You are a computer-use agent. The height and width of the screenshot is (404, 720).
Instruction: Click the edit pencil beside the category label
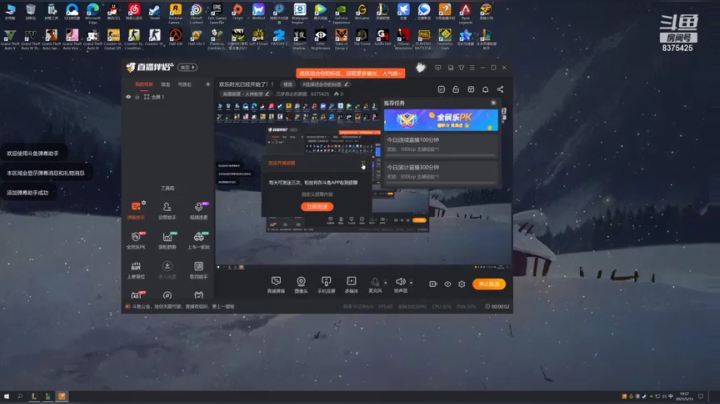click(x=267, y=94)
